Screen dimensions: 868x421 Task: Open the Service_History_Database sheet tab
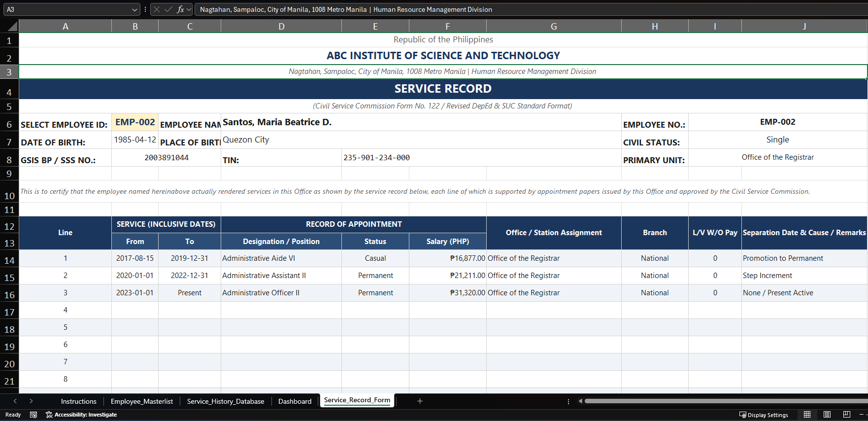coord(226,401)
